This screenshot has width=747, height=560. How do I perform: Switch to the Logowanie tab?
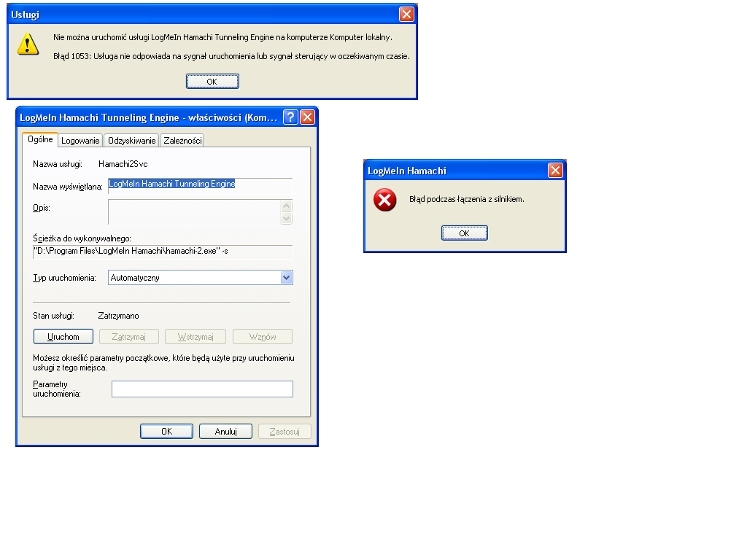80,141
